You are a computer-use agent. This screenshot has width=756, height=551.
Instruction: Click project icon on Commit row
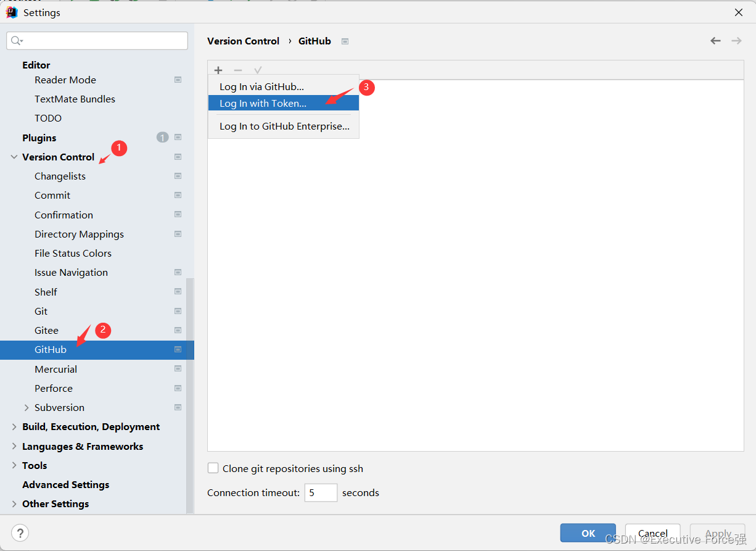pyautogui.click(x=178, y=195)
